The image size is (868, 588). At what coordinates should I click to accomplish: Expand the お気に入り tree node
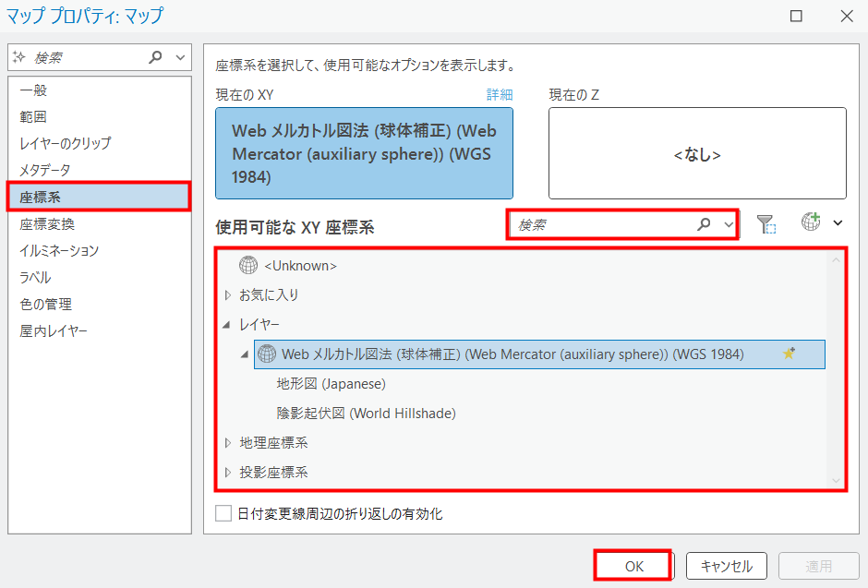[228, 295]
